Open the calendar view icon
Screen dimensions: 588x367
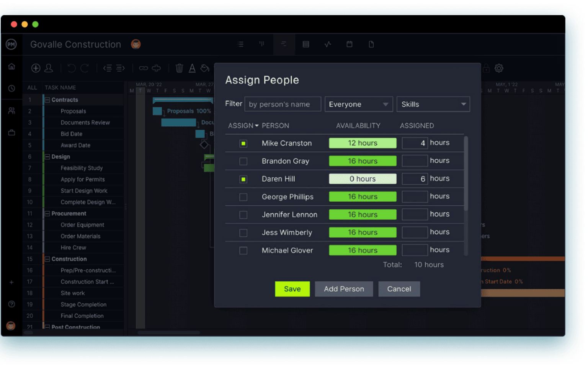(350, 44)
